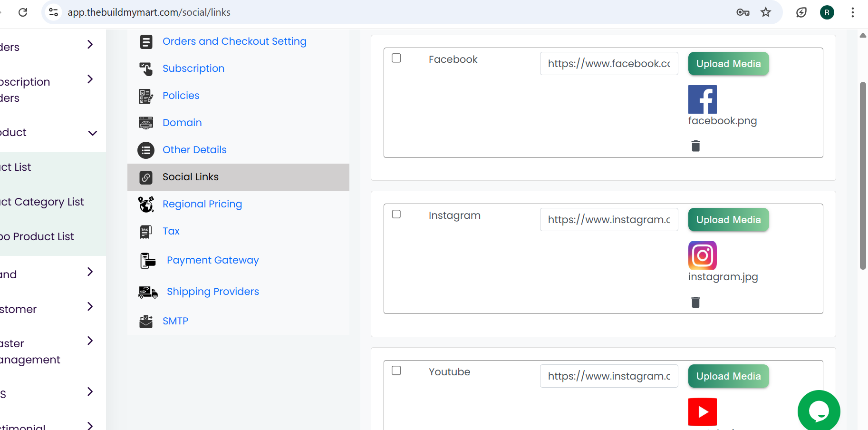Expand the Orders sidebar chevron
Image resolution: width=868 pixels, height=430 pixels.
pyautogui.click(x=90, y=45)
